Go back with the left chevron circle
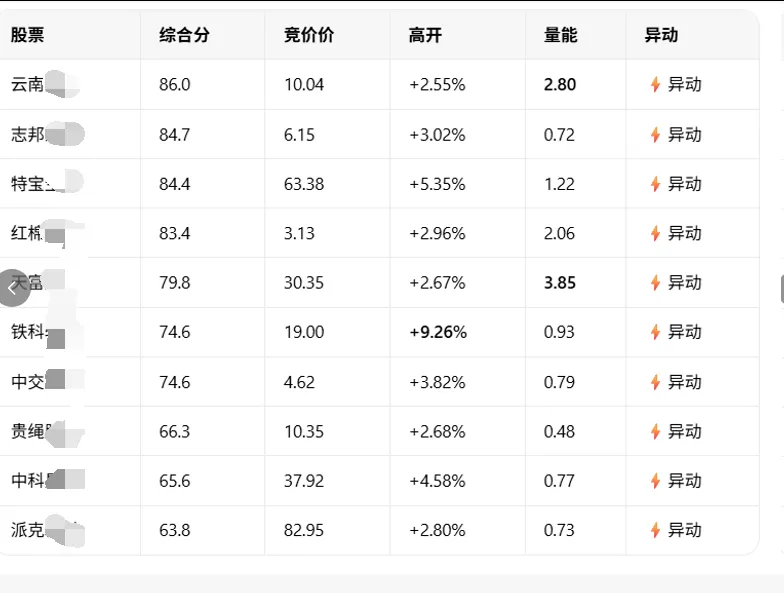784x593 pixels. click(x=14, y=288)
